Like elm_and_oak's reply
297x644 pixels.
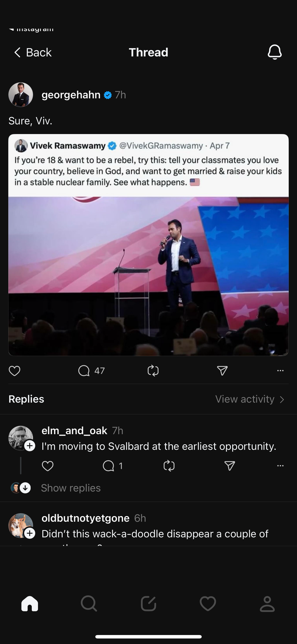pos(47,466)
